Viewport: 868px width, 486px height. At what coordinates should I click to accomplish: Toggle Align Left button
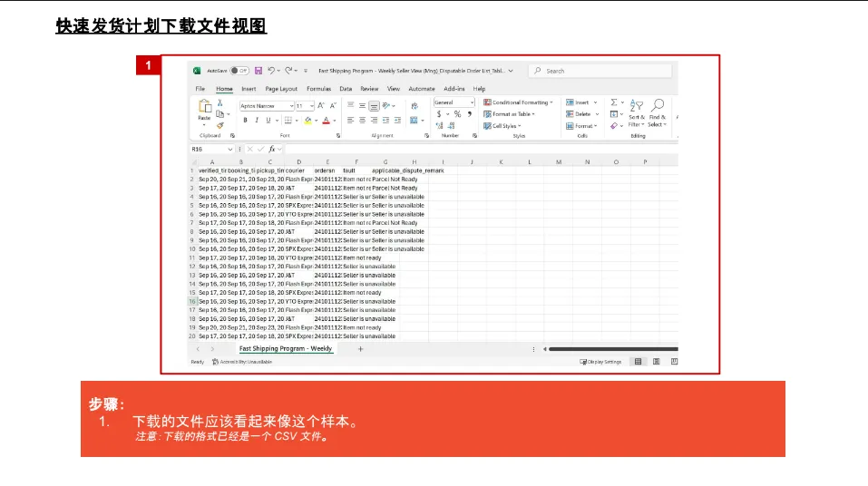coord(350,120)
